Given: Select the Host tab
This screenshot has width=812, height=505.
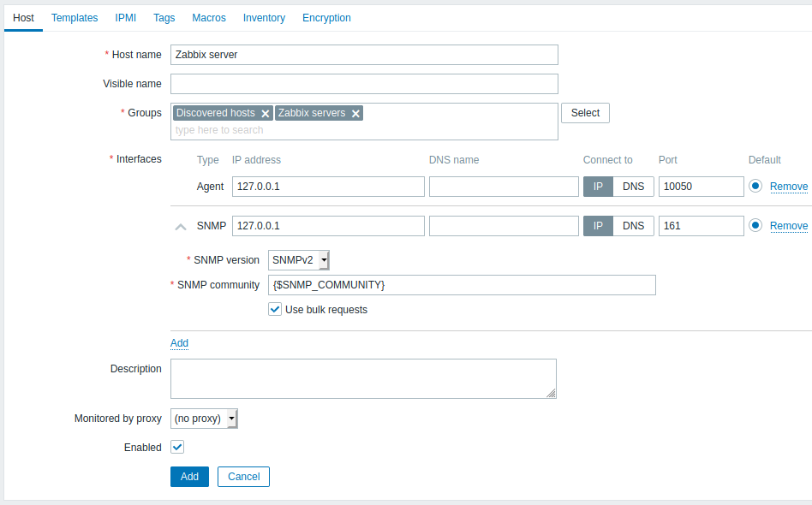Looking at the screenshot, I should click(23, 18).
